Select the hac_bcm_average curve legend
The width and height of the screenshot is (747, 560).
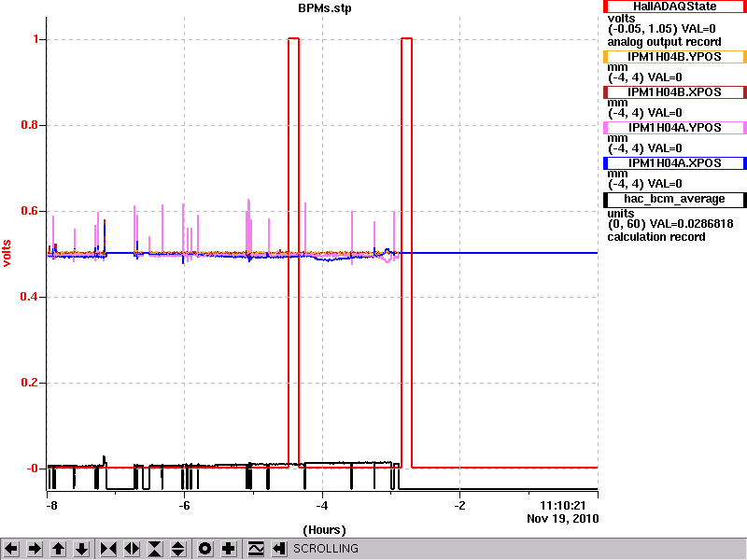coord(674,199)
